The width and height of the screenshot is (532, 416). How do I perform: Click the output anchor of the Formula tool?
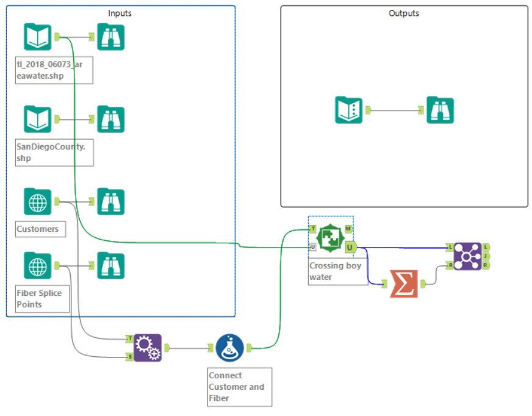click(249, 348)
